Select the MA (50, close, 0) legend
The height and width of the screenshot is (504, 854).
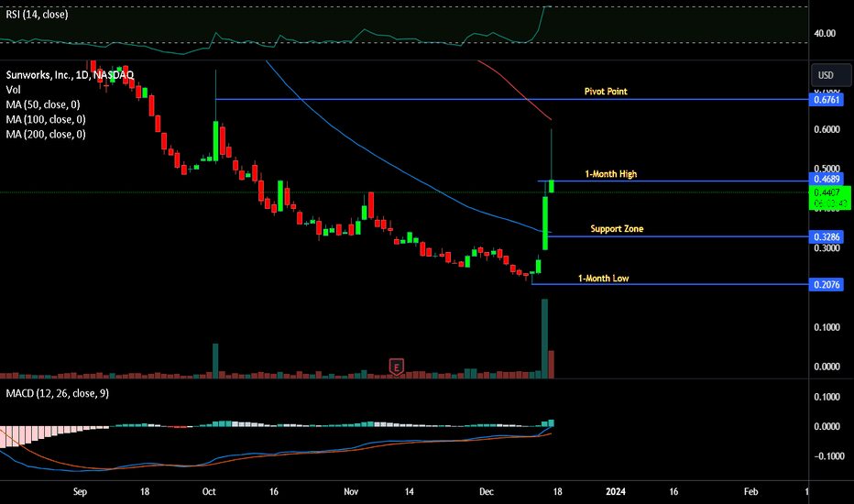point(43,104)
